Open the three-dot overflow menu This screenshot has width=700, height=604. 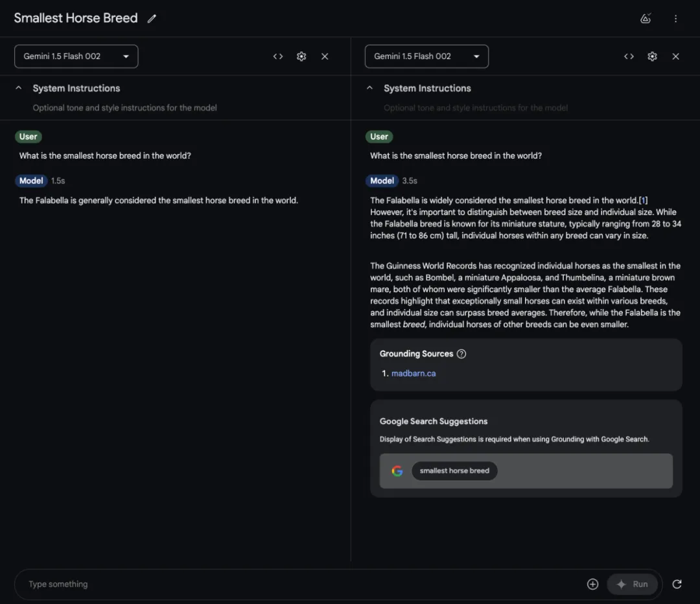(675, 18)
